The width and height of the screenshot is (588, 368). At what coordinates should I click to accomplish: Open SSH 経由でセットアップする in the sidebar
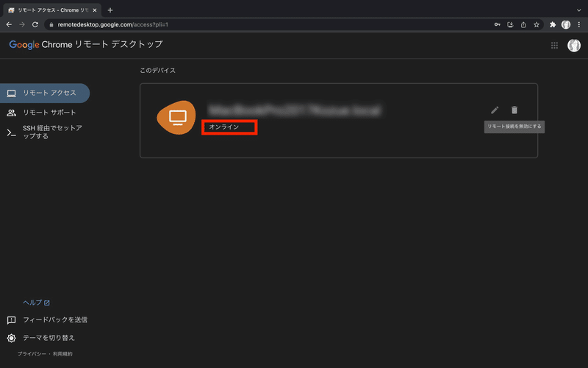click(x=45, y=132)
